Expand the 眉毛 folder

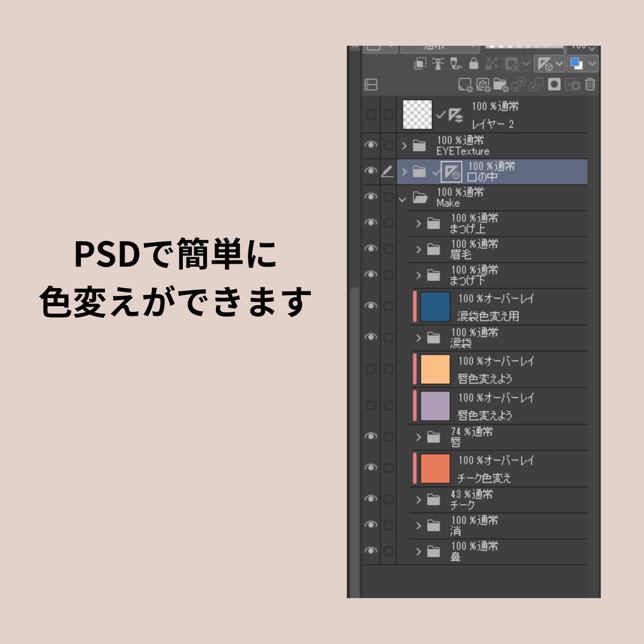[418, 249]
